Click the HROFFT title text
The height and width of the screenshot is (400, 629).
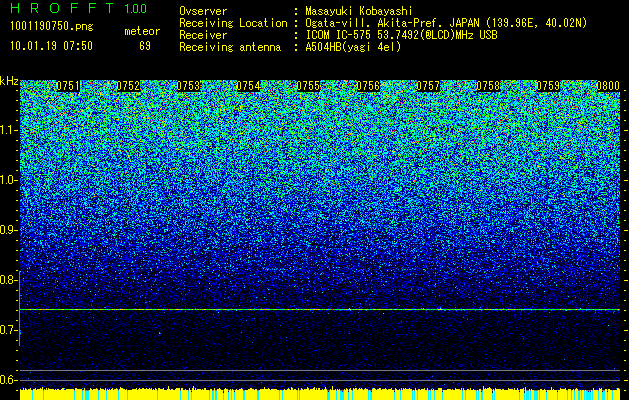pyautogui.click(x=62, y=8)
